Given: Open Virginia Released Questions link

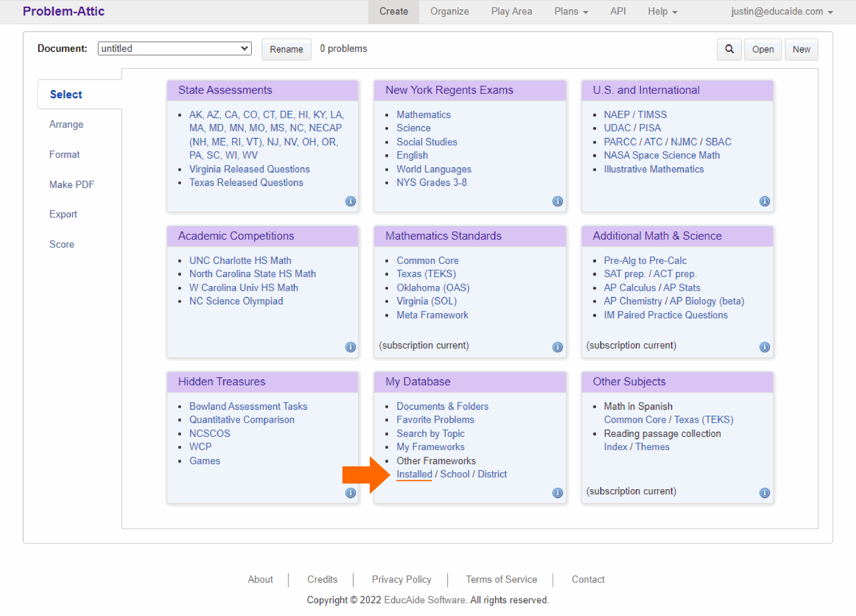Looking at the screenshot, I should coord(249,169).
